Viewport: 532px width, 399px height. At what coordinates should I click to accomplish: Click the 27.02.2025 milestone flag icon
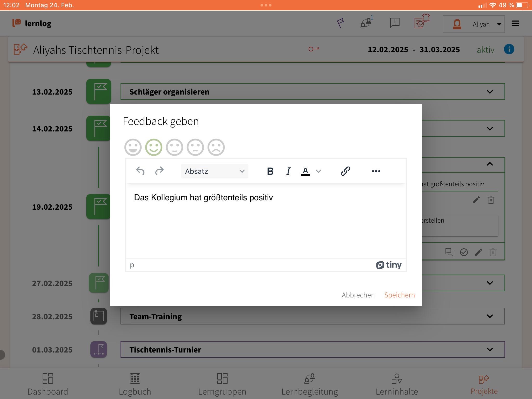point(99,283)
